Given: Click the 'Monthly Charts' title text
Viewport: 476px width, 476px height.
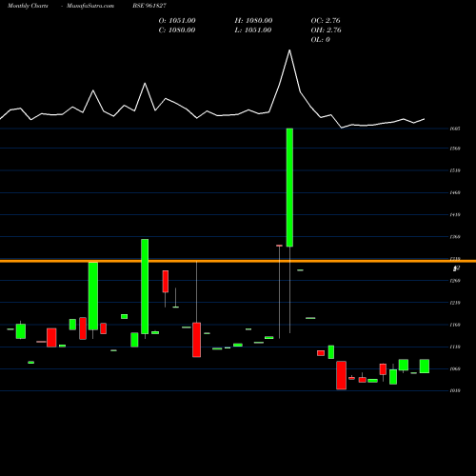Looking at the screenshot, I should [28, 6].
